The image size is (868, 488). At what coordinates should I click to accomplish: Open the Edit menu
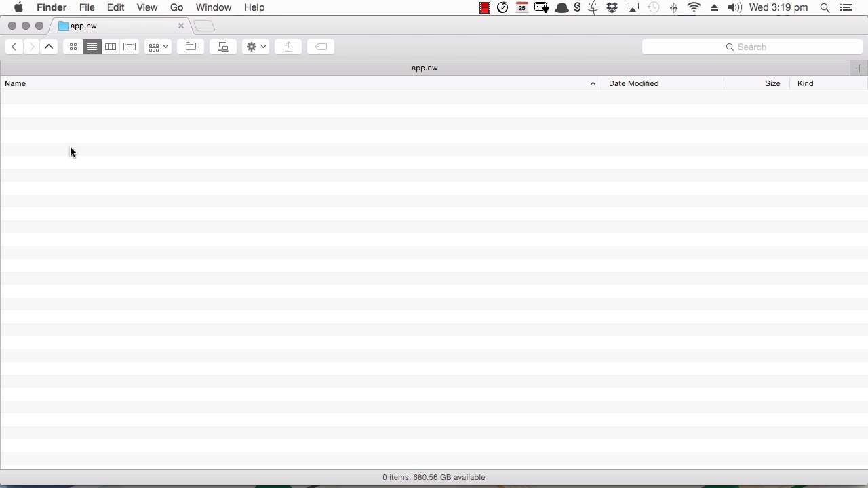tap(116, 7)
